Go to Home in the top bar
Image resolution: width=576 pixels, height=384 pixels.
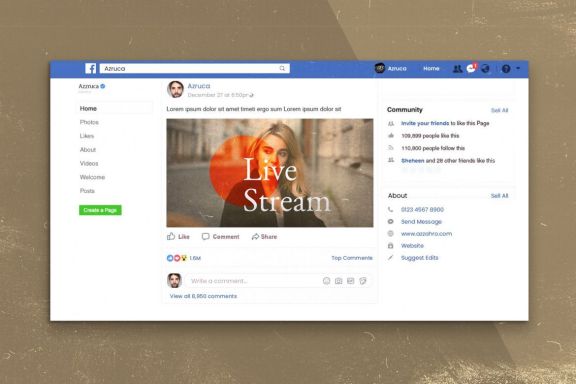431,68
